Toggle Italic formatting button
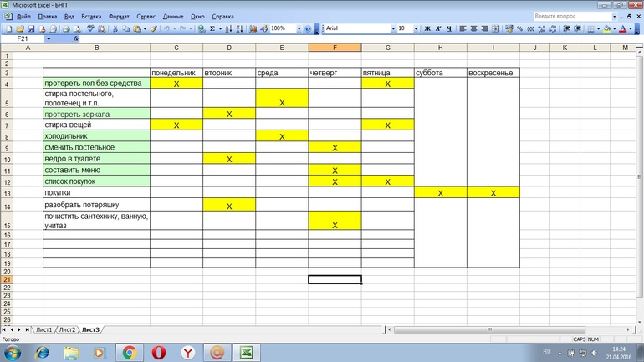Image resolution: width=644 pixels, height=362 pixels. click(x=438, y=28)
